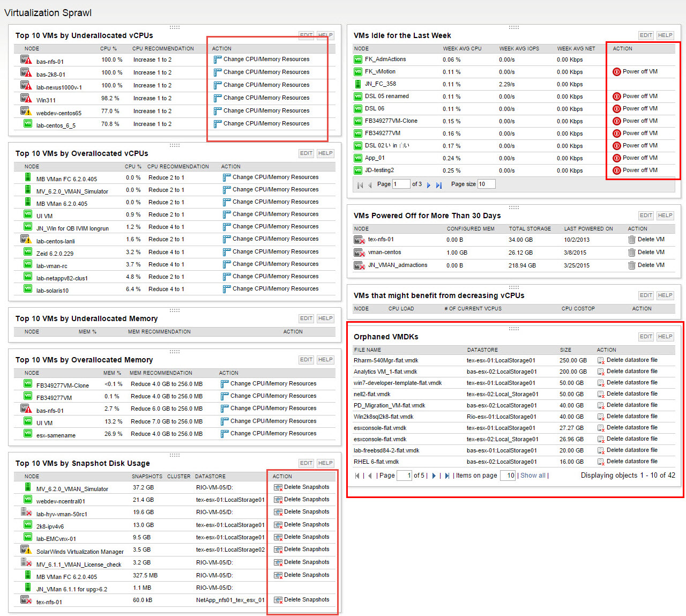Jump to last page in VMs Idle list

click(439, 185)
